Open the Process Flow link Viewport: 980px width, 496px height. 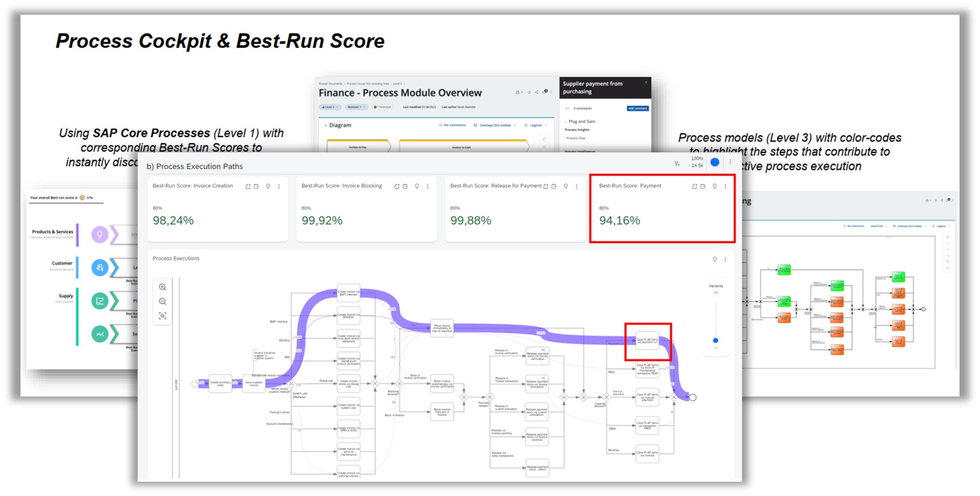(x=576, y=138)
